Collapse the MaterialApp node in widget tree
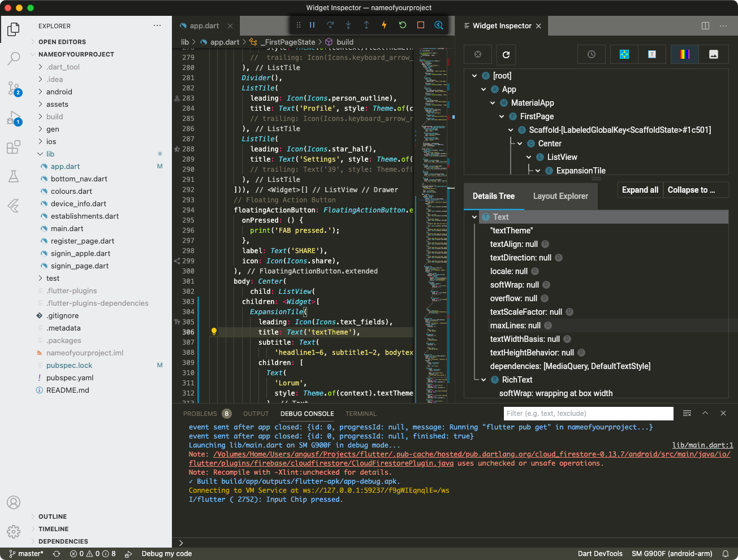738x560 pixels. click(493, 103)
